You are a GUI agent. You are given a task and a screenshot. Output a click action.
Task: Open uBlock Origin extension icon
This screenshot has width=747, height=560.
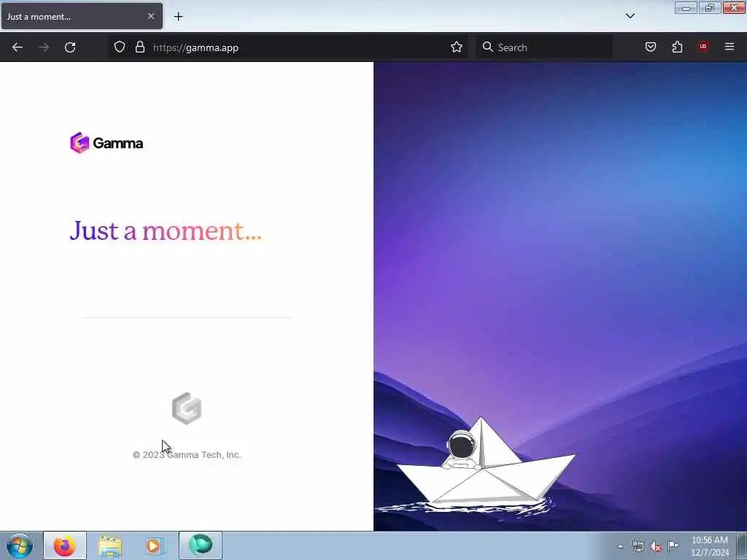pyautogui.click(x=703, y=47)
